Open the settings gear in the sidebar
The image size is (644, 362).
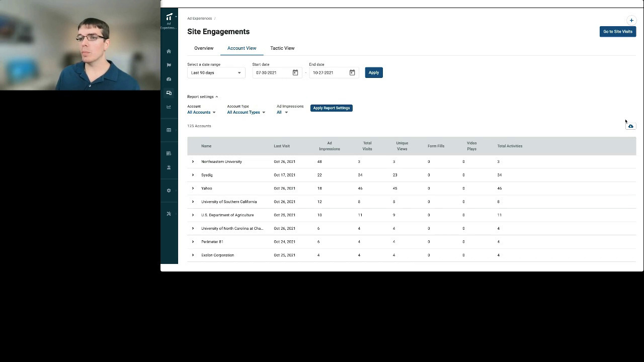[x=169, y=191]
